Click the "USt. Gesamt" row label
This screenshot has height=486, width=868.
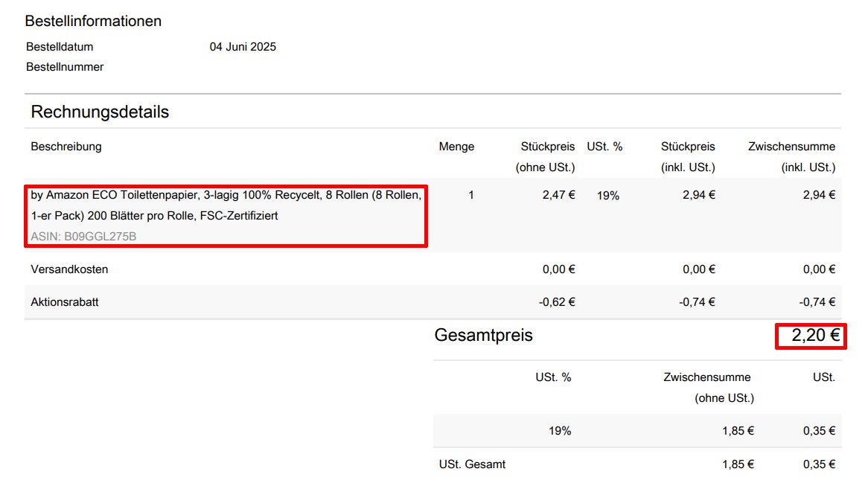tap(472, 464)
